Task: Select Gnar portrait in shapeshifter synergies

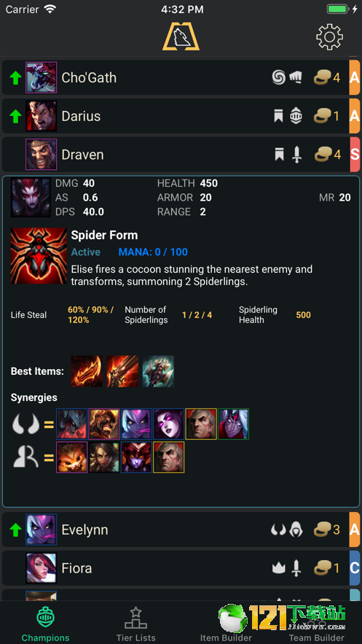Action: point(71,457)
